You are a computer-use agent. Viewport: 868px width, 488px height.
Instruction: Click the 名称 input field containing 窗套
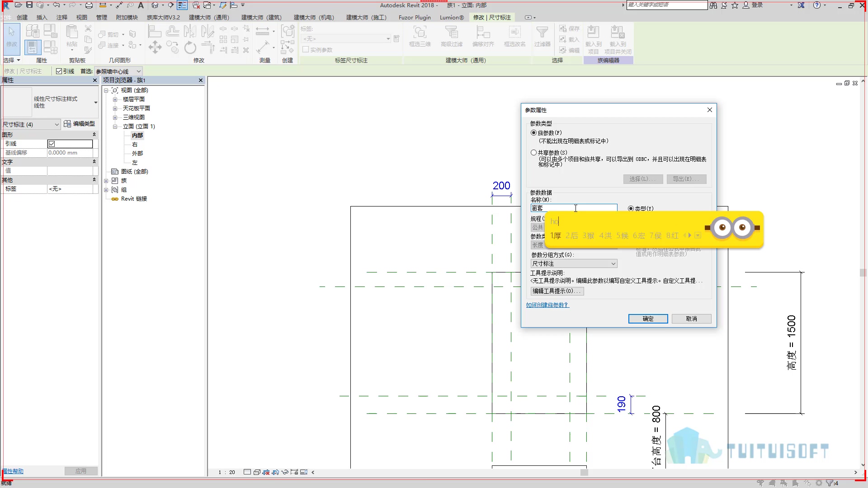click(574, 208)
